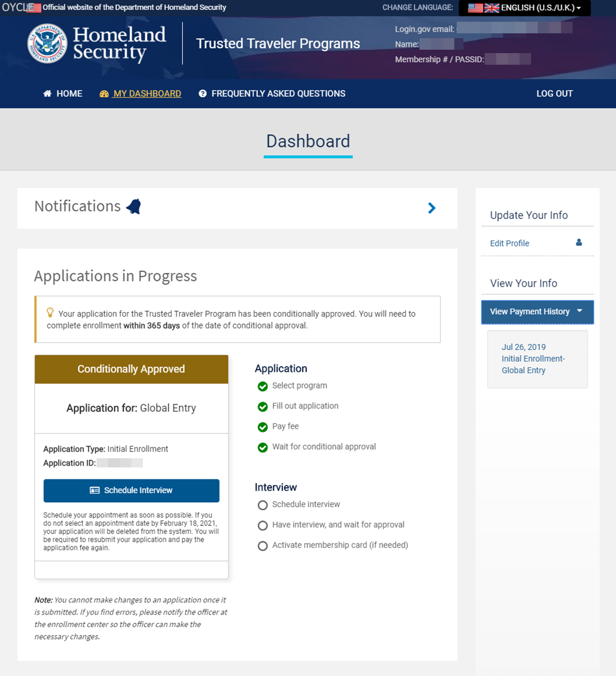
Task: Click the 'Application ID:' label
Action: pos(70,463)
